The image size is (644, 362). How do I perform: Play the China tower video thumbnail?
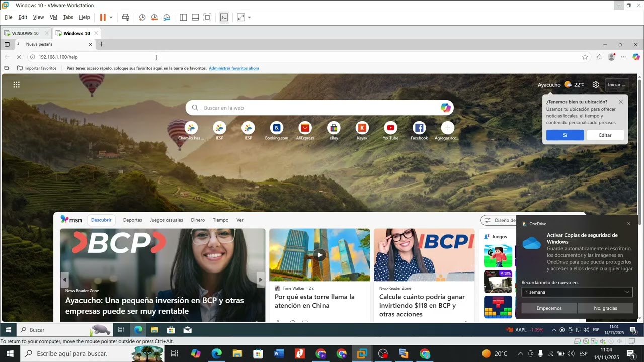[319, 255]
